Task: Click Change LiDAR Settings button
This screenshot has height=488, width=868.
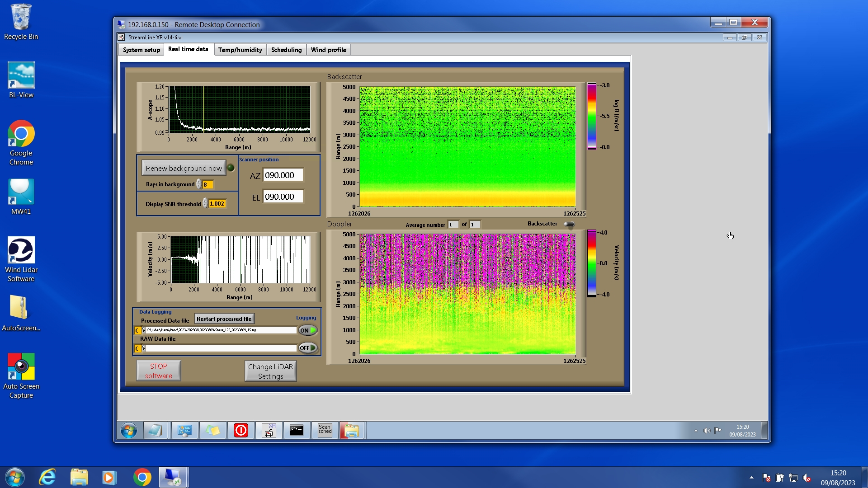Action: [x=270, y=371]
